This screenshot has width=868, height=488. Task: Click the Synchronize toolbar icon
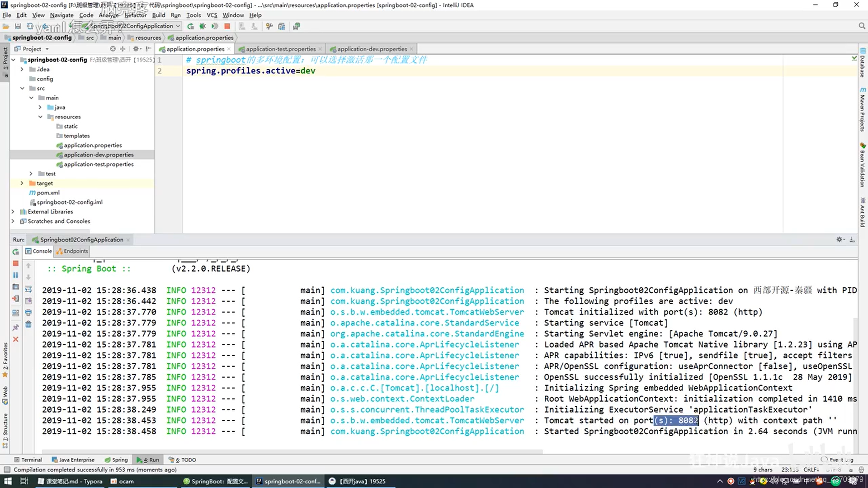(30, 26)
